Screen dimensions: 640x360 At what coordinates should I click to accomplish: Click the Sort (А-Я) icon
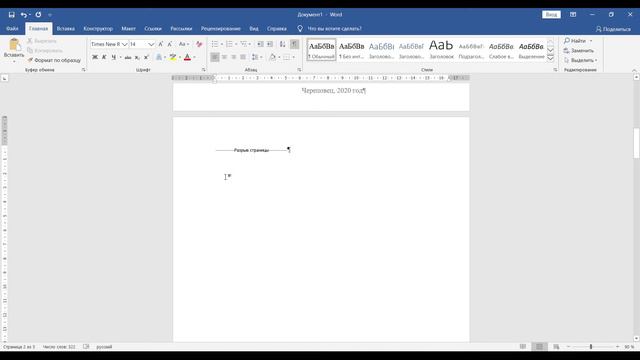pyautogui.click(x=282, y=44)
